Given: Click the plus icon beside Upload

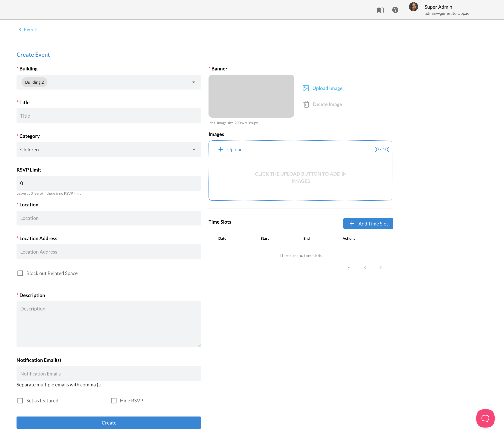Looking at the screenshot, I should (x=220, y=149).
